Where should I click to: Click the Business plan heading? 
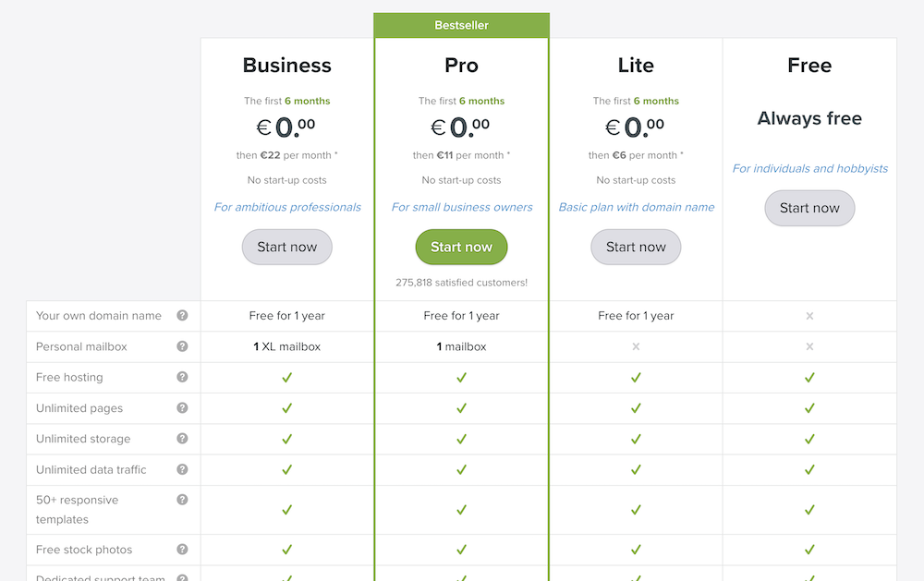pos(286,66)
